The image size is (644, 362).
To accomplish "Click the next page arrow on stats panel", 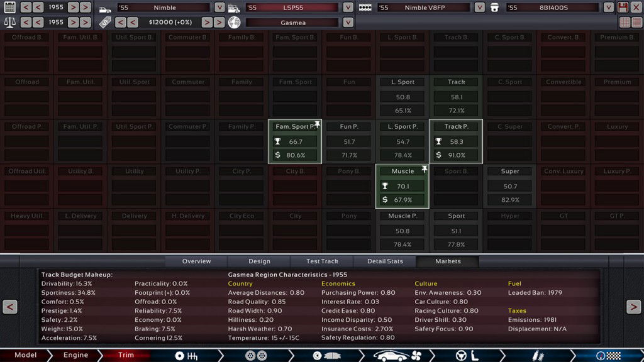I will pos(633,307).
